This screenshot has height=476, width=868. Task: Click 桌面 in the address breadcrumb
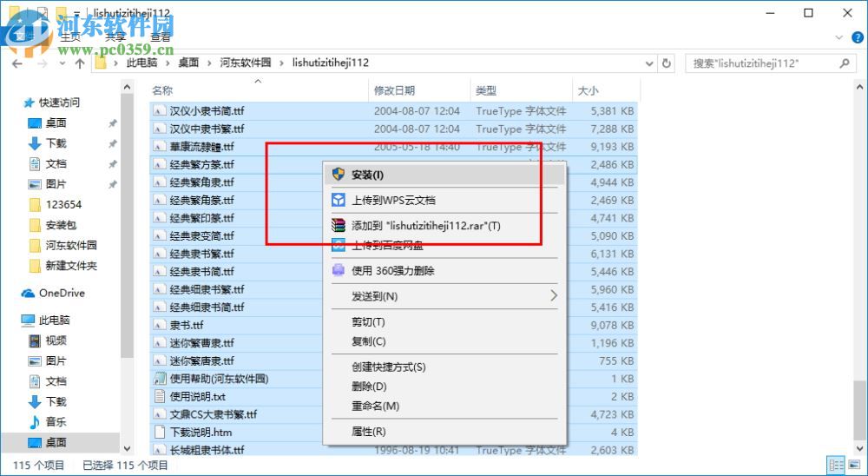(188, 63)
